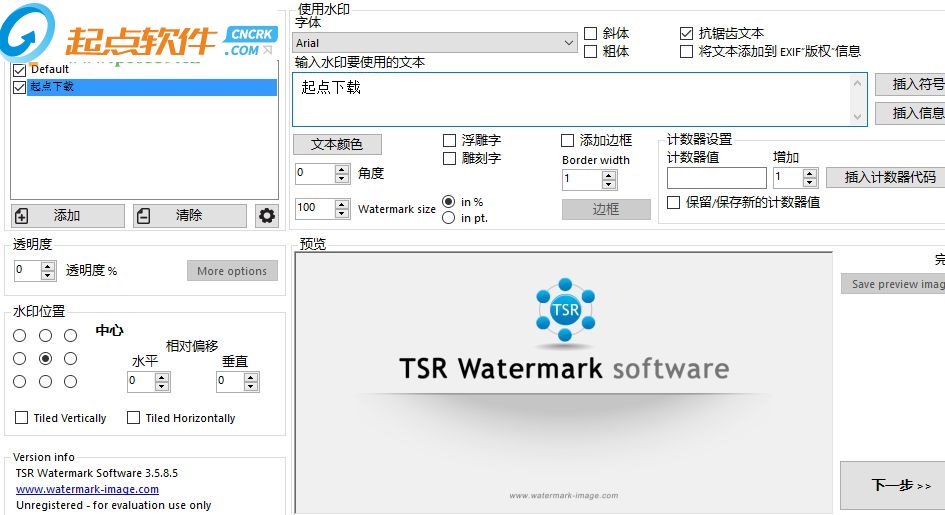The width and height of the screenshot is (945, 515).
Task: Click the 计数器值 counter value field
Action: coord(717,178)
